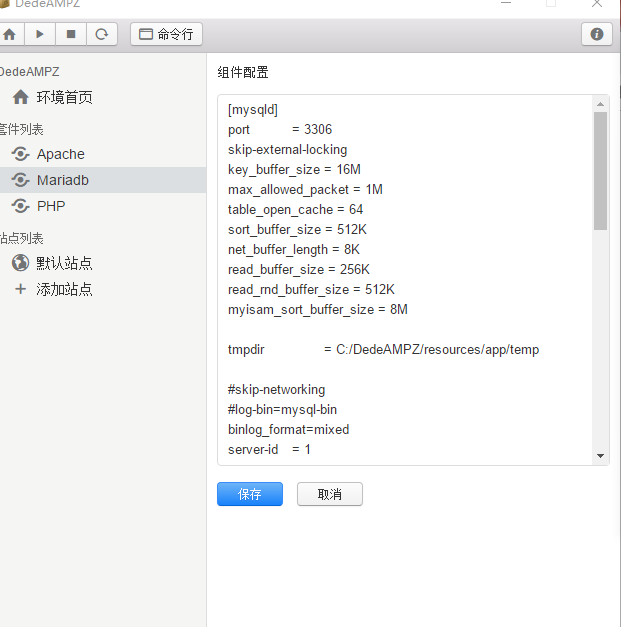Save configuration with the 保存 button
This screenshot has height=627, width=621.
click(x=250, y=494)
